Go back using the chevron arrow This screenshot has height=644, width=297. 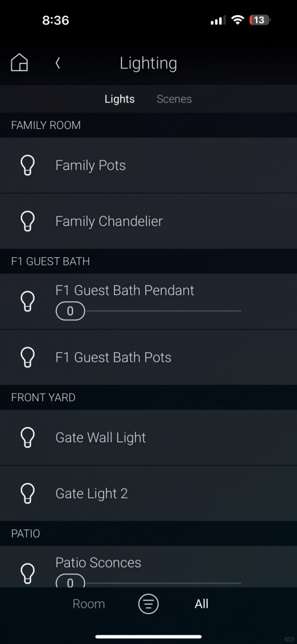coord(57,63)
